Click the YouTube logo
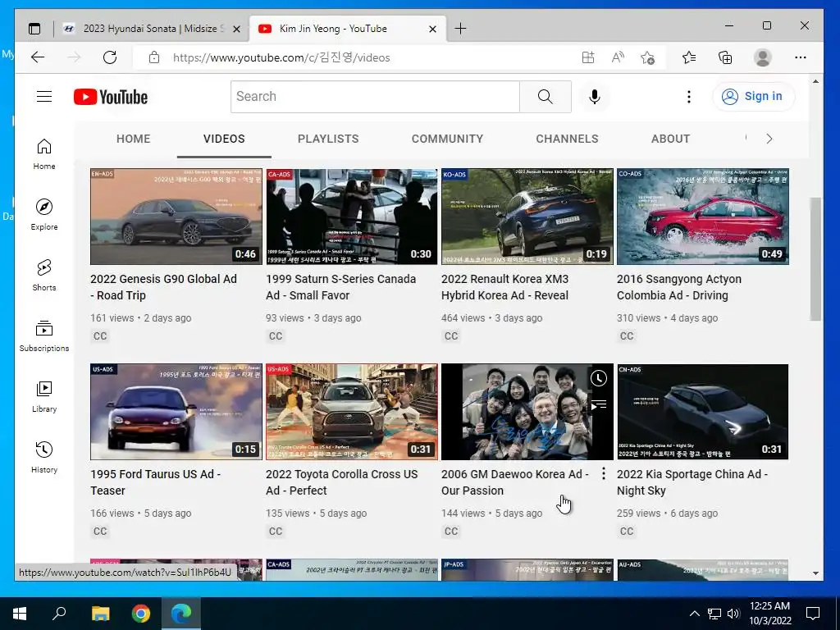Image resolution: width=840 pixels, height=630 pixels. pos(111,97)
